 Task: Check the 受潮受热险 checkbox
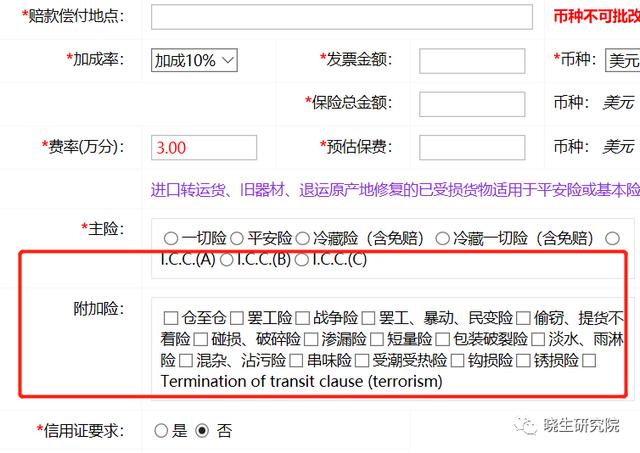[362, 361]
